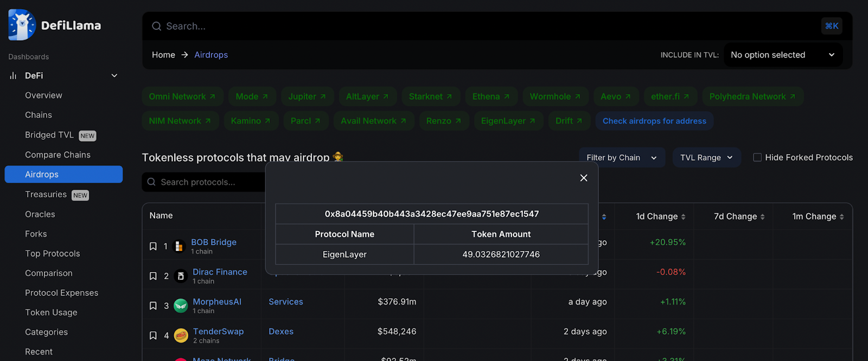Click the external arrow on Drift chip
Screen dimensions: 868x361
[x=579, y=121]
